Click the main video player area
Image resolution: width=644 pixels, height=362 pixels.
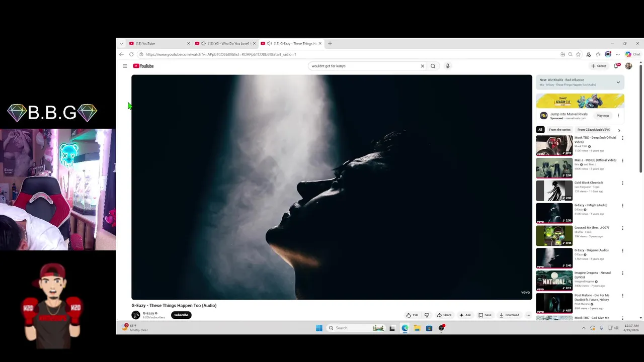(332, 187)
